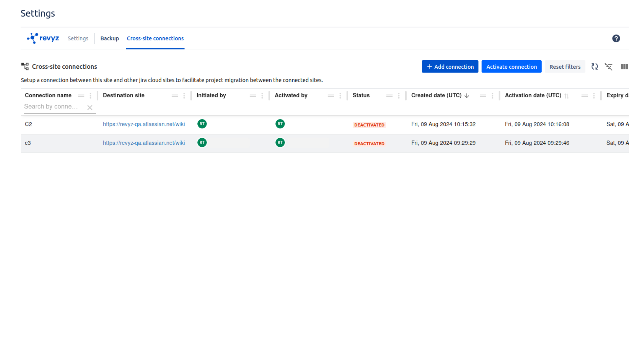Viewport: 644px width, 349px height.
Task: Click the clear filters funnel icon
Action: tap(609, 67)
